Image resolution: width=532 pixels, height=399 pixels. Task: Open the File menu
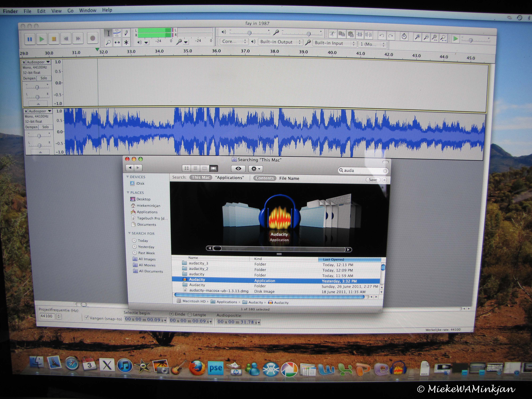coord(27,11)
